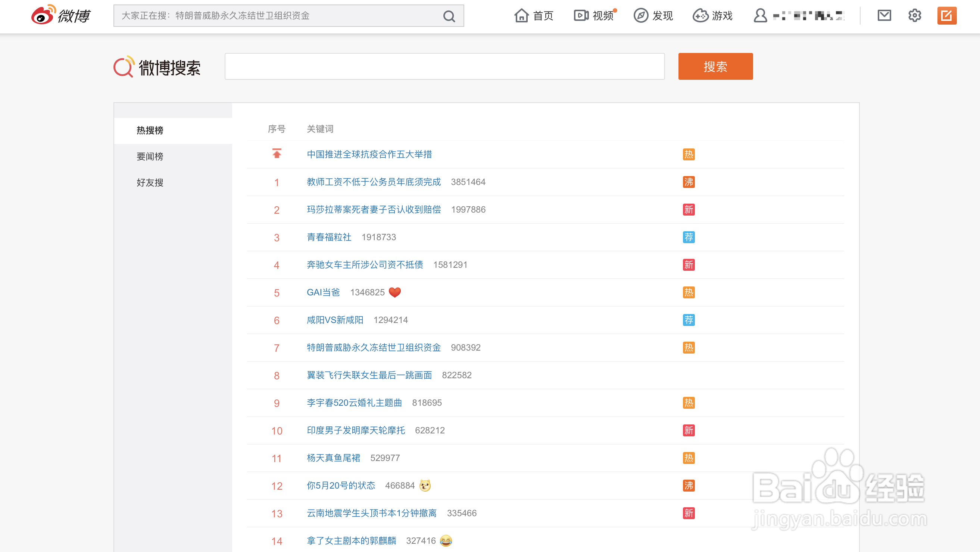The width and height of the screenshot is (980, 552).
Task: Click the 序号 column header
Action: tap(277, 129)
